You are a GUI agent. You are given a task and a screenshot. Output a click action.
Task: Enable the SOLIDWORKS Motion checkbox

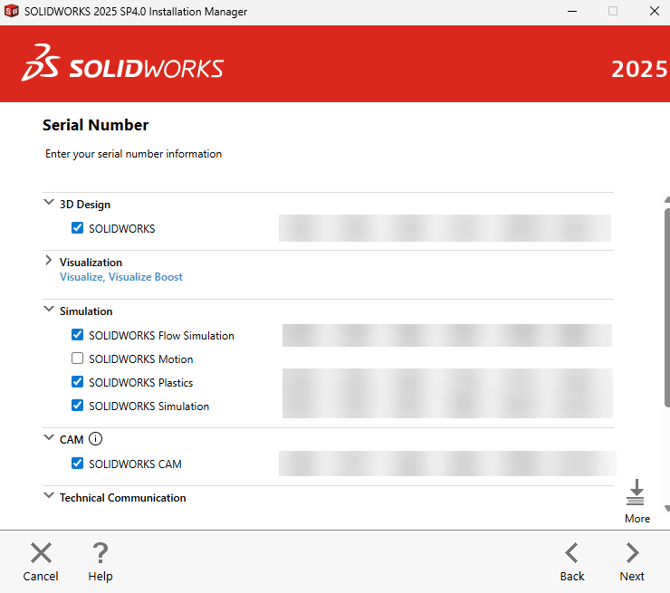(77, 358)
